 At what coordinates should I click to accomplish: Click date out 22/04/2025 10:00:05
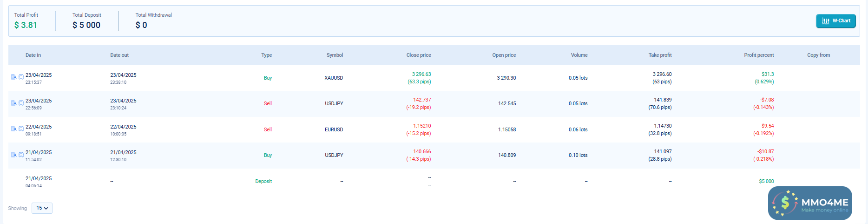coord(123,130)
